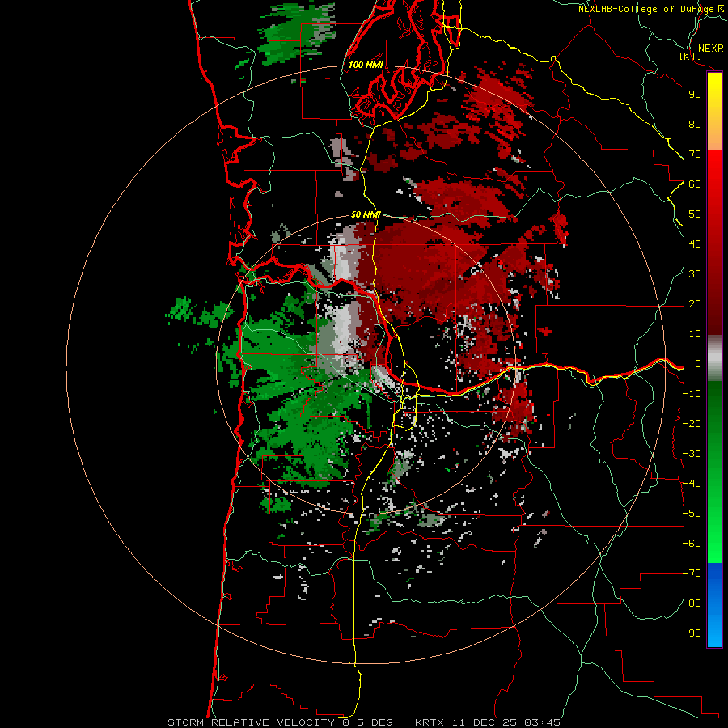This screenshot has width=728, height=728.
Task: Click the positive 80 scale value
Action: 695,124
